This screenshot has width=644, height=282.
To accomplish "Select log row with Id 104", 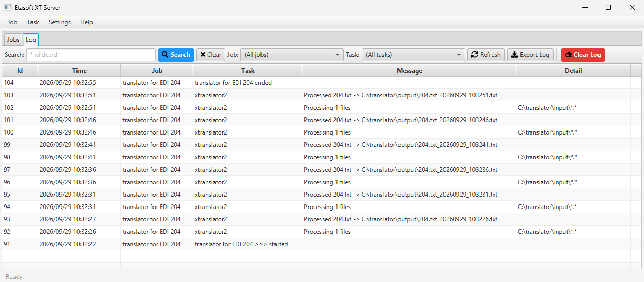I will pos(322,83).
